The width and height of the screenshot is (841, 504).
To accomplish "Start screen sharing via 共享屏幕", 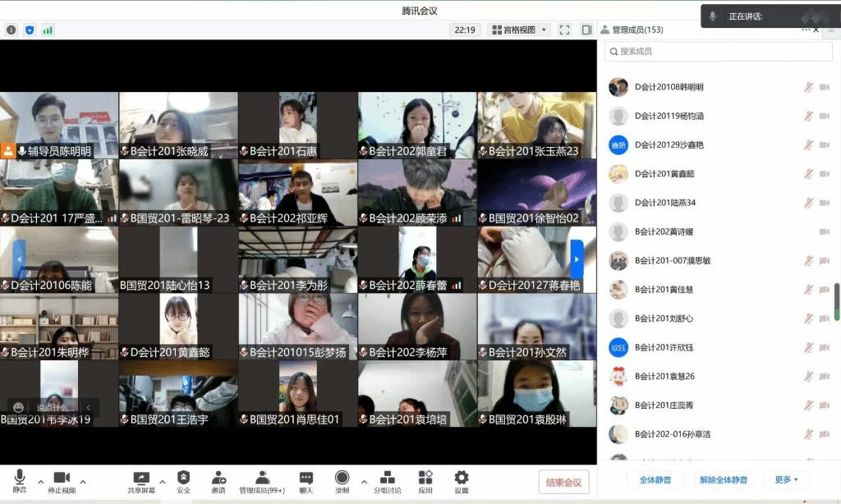I will click(x=141, y=481).
